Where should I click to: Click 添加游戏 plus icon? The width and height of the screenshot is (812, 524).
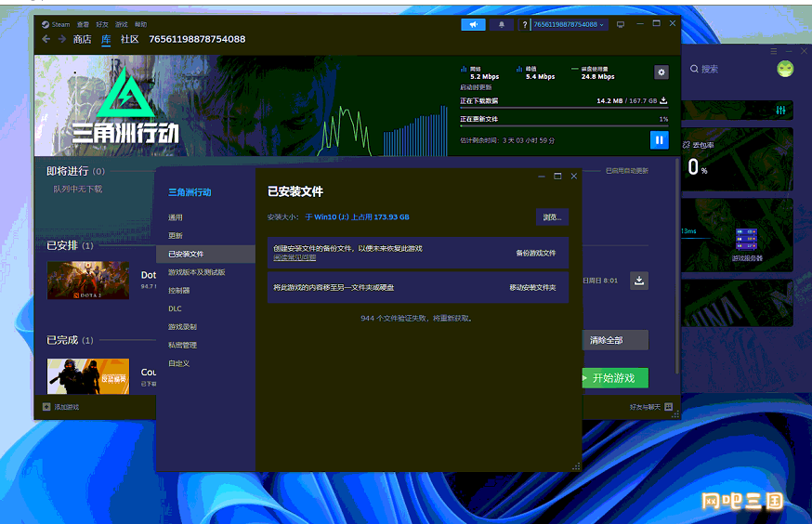coord(46,407)
